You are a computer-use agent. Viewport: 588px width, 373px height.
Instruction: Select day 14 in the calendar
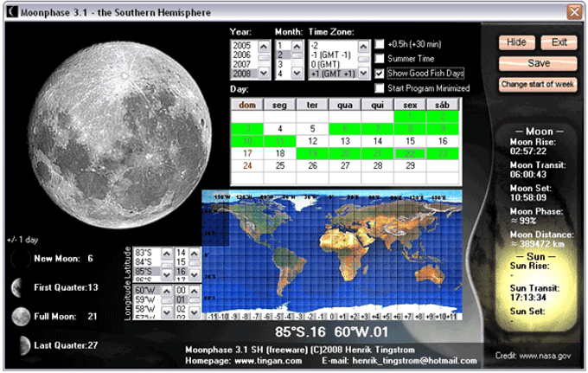pos(378,141)
